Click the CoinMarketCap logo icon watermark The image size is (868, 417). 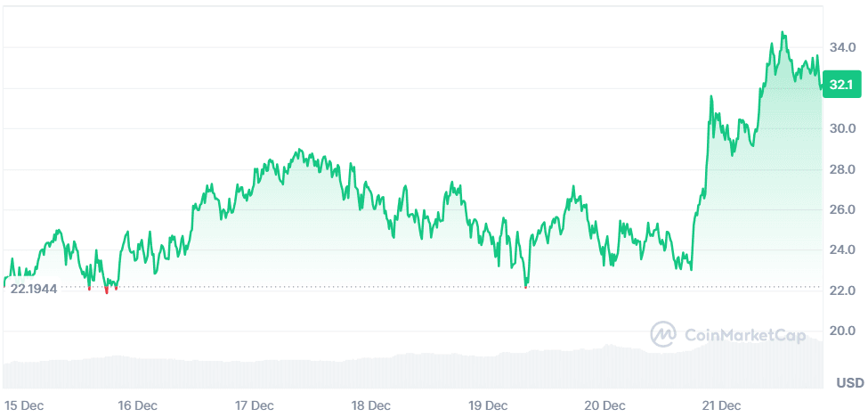tap(664, 335)
